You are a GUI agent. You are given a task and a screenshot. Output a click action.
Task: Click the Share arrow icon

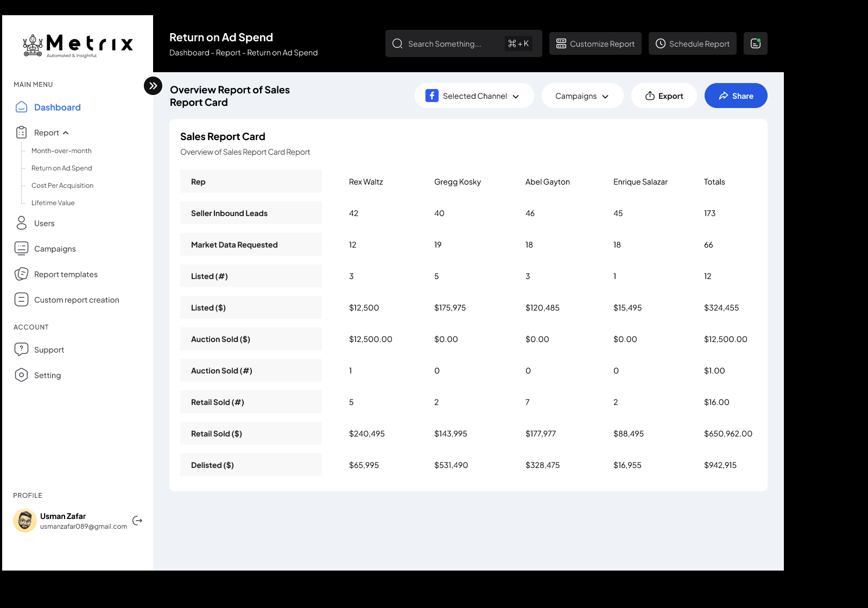point(723,96)
